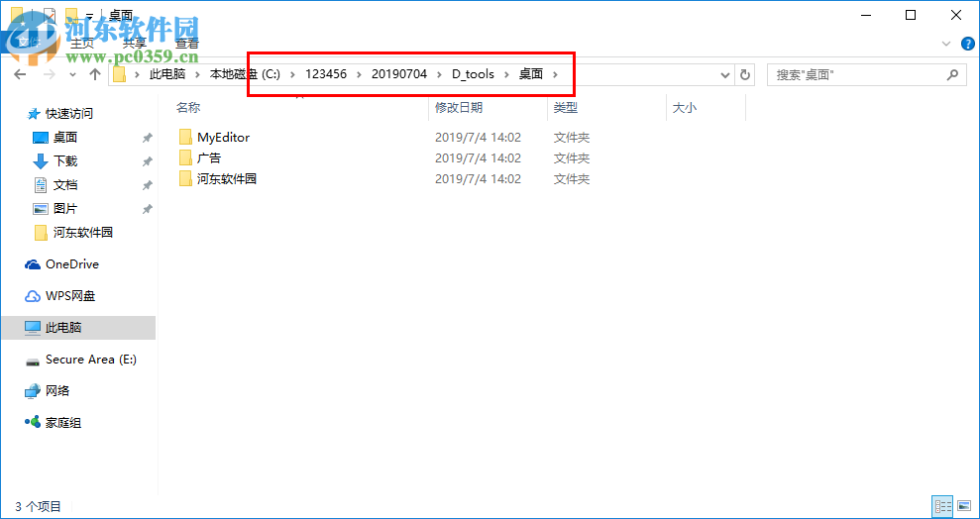Expand the chevron after 123456 breadcrumb
Image resolution: width=980 pixels, height=519 pixels.
point(359,75)
